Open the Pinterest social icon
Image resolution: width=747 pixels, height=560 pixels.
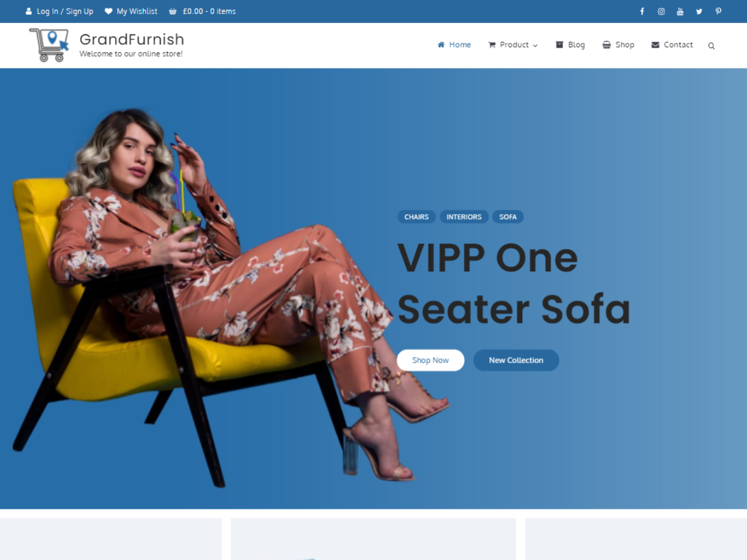click(718, 11)
